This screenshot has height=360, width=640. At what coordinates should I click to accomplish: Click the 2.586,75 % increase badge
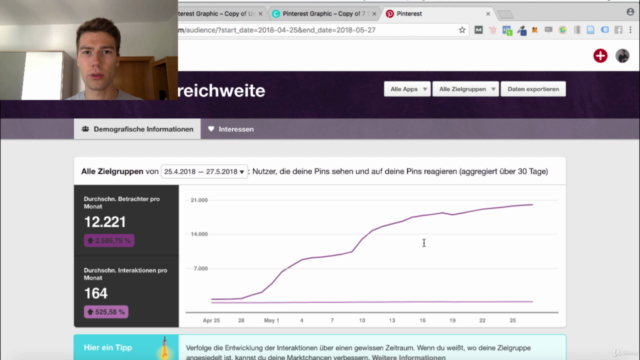(109, 240)
